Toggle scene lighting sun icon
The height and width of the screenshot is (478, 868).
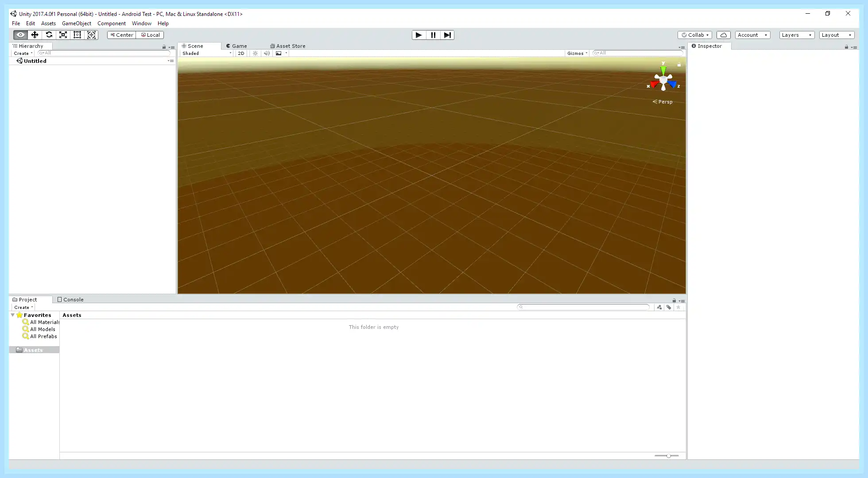click(x=255, y=53)
